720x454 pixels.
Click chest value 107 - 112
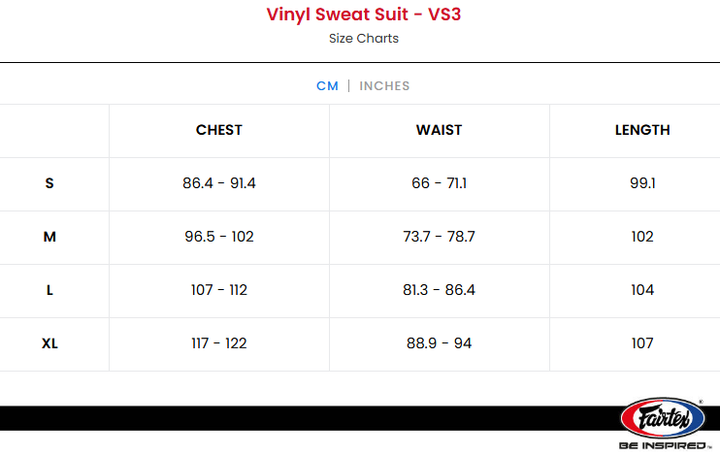tap(219, 290)
